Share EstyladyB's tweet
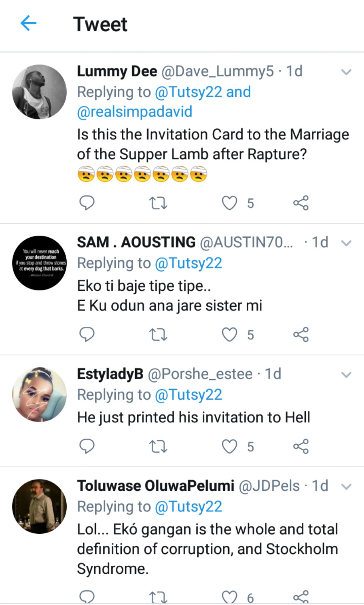Viewport: 364px width, 605px height. (301, 447)
